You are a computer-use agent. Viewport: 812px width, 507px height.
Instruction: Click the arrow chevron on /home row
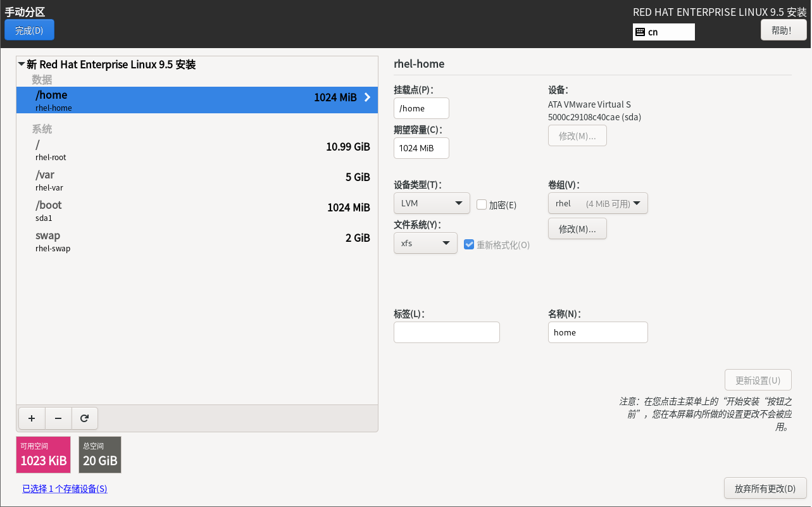367,97
